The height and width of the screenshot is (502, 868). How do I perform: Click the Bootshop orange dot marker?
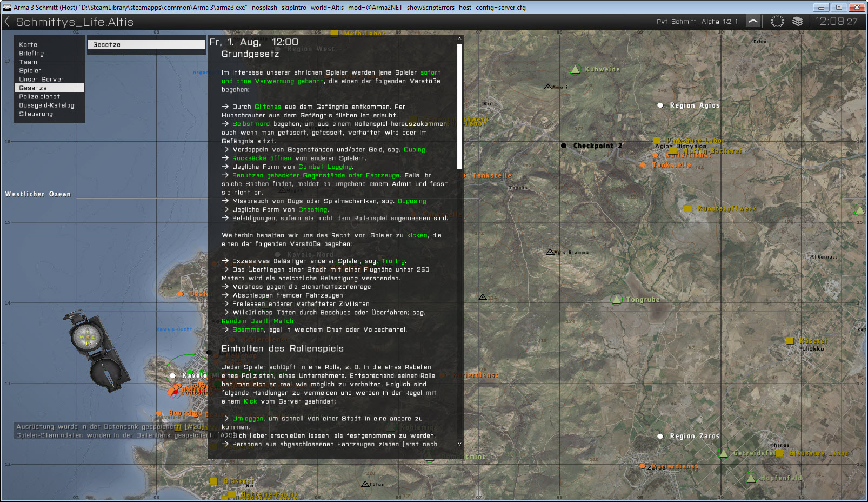[159, 413]
